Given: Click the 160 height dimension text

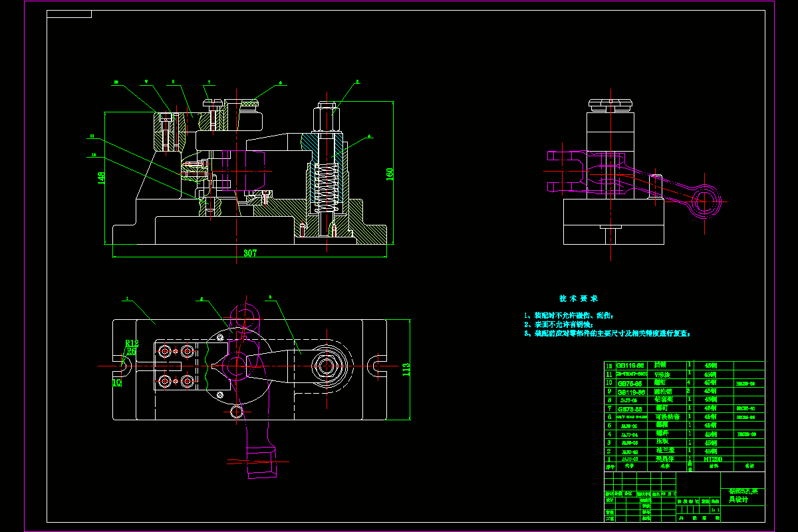Looking at the screenshot, I should point(390,174).
